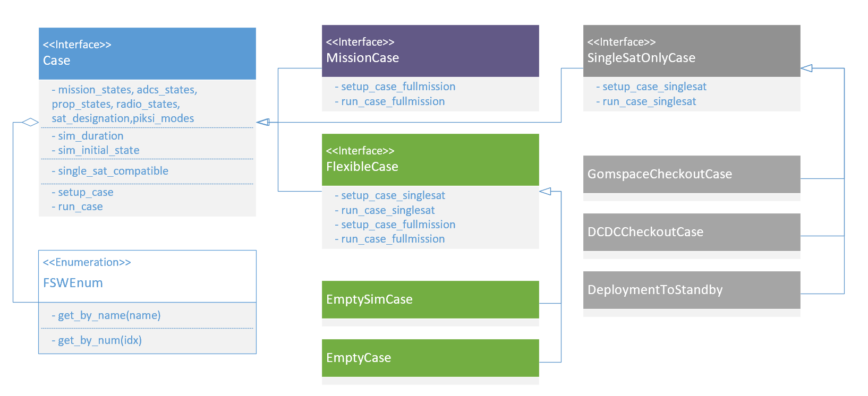
Task: Click '- run_case_singlesat' under FlexibleCase
Action: pyautogui.click(x=385, y=210)
